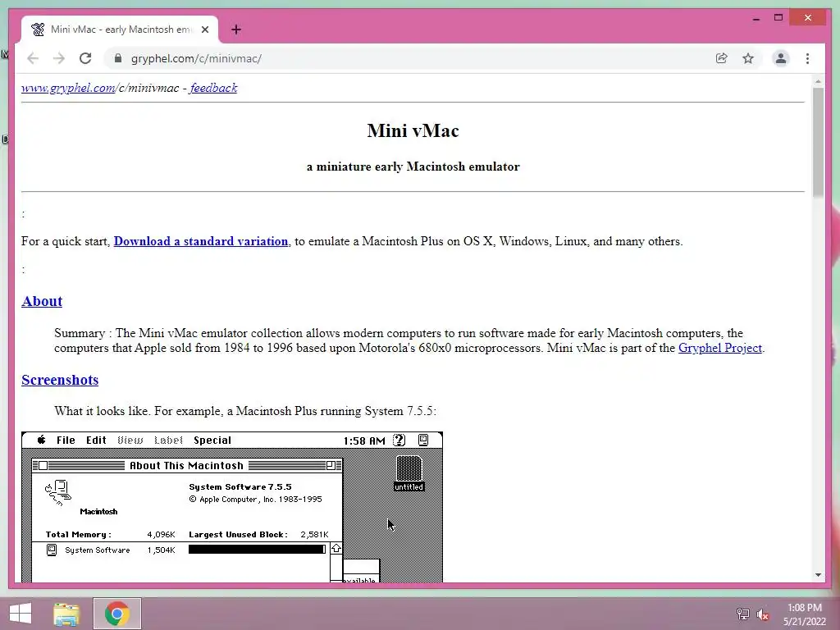Click the network tray icon

coord(742,614)
